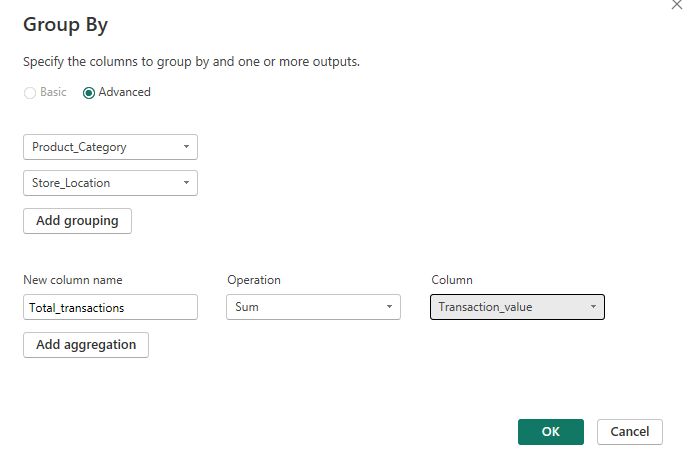688x457 pixels.
Task: Click the Column label text
Action: (x=452, y=280)
